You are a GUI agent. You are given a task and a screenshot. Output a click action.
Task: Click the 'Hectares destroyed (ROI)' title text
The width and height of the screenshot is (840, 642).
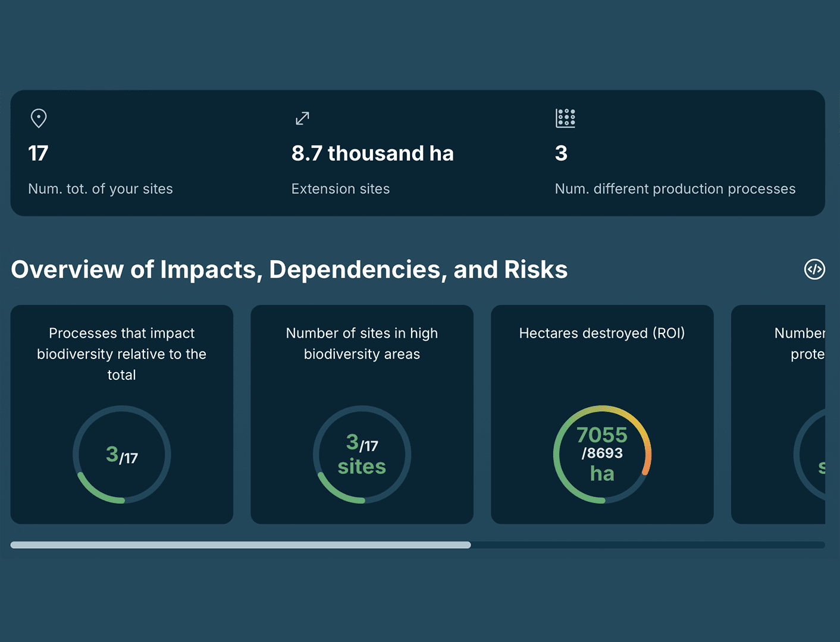coord(602,333)
